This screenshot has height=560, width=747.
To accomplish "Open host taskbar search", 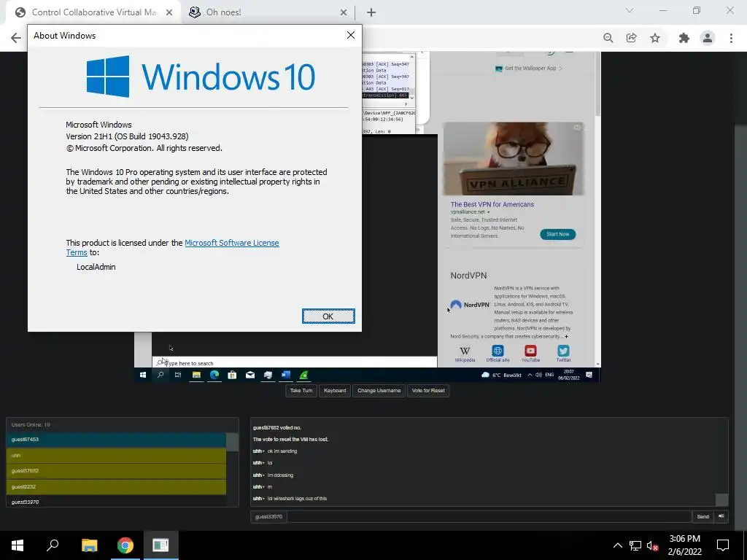I will 53,545.
